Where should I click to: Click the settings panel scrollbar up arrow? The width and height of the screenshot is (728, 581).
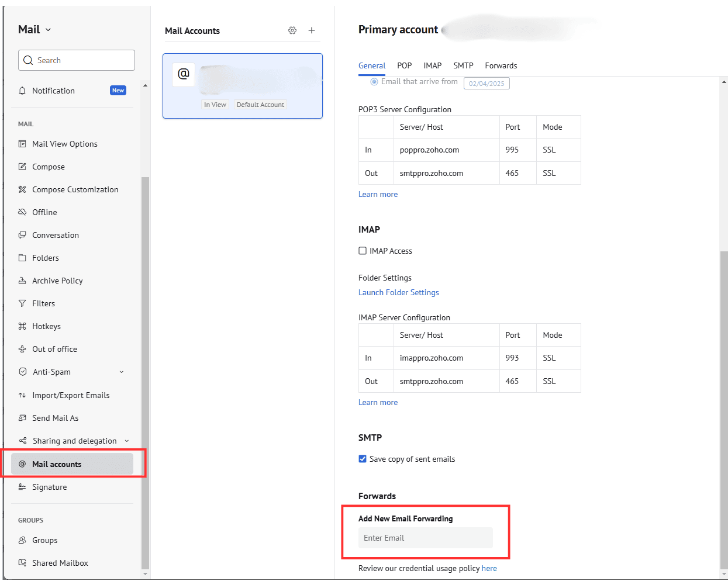[724, 82]
